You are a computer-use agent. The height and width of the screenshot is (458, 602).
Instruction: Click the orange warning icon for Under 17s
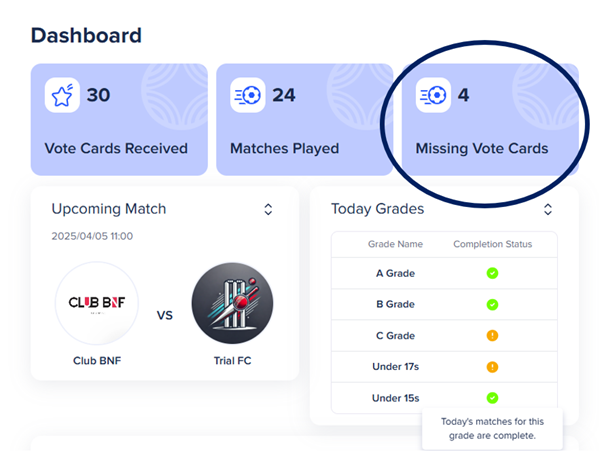click(492, 367)
